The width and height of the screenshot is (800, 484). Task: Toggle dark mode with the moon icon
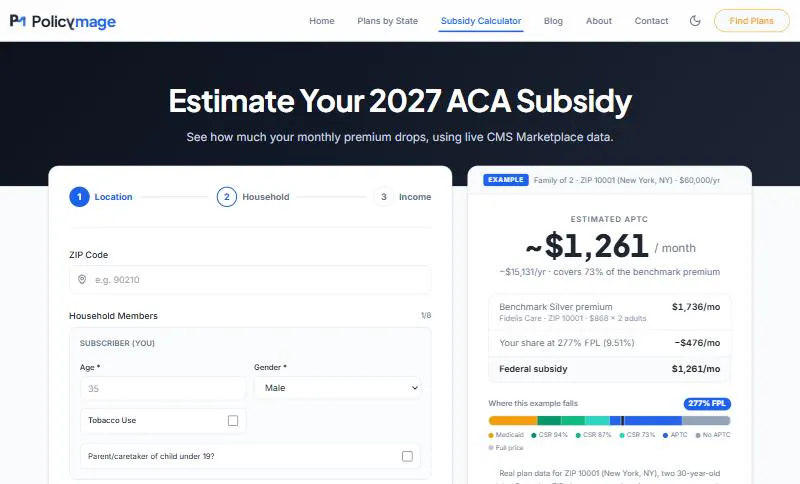(x=695, y=21)
